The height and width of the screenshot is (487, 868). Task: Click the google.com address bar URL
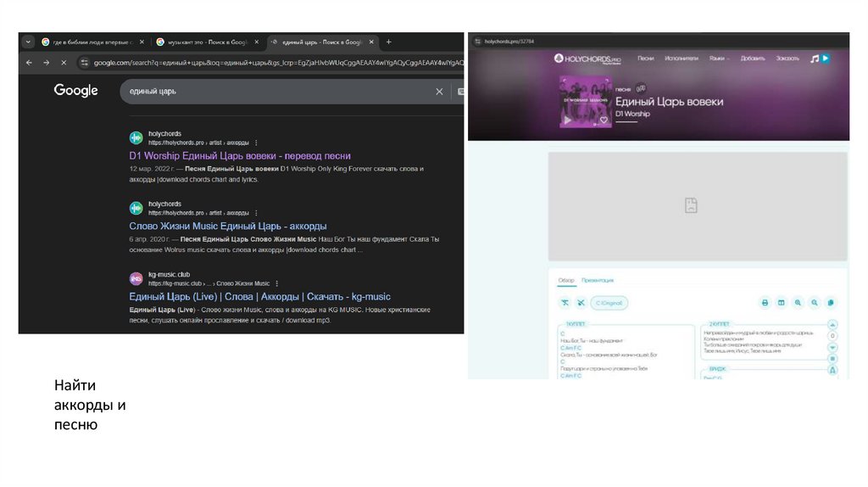click(x=277, y=63)
